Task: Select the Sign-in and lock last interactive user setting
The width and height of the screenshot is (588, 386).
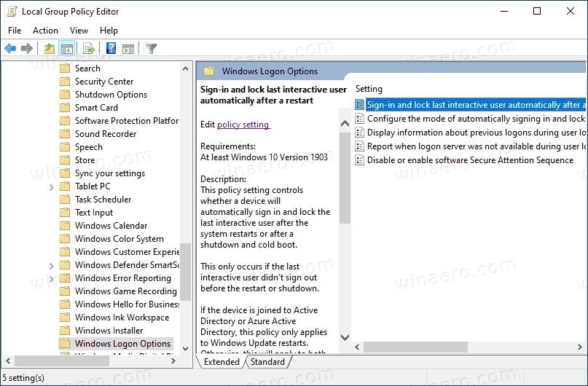Action: [x=470, y=105]
